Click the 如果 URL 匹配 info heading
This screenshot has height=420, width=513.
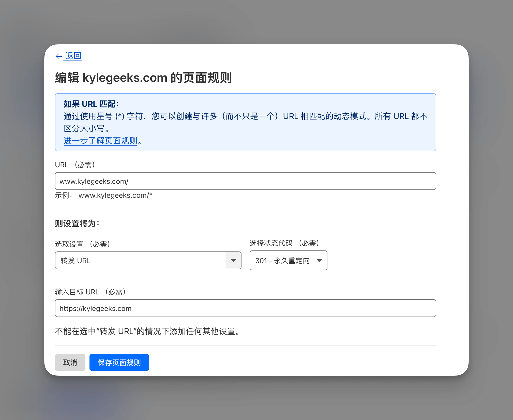[x=91, y=104]
